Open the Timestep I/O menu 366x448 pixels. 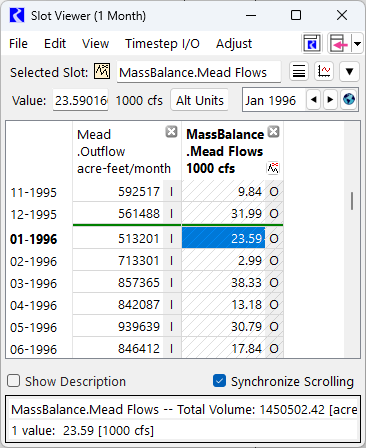tap(162, 44)
